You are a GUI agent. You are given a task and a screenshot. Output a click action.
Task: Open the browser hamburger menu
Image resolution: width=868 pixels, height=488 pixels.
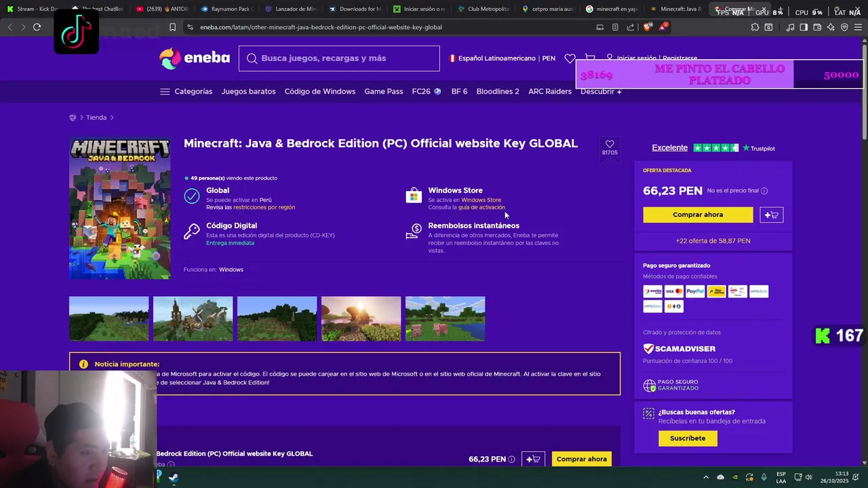click(858, 27)
